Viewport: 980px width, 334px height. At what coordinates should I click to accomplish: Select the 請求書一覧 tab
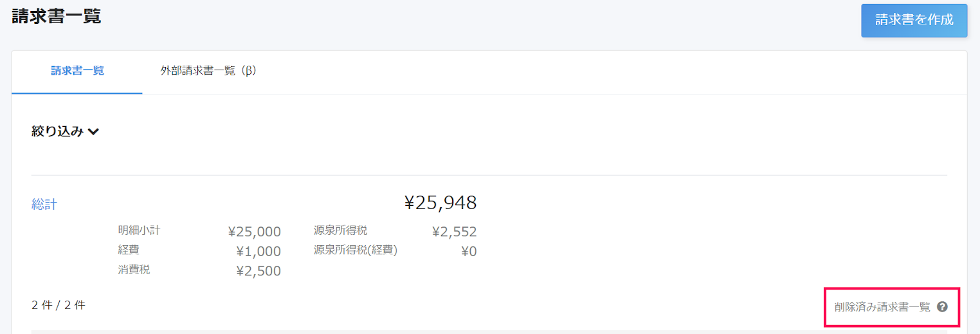click(77, 71)
